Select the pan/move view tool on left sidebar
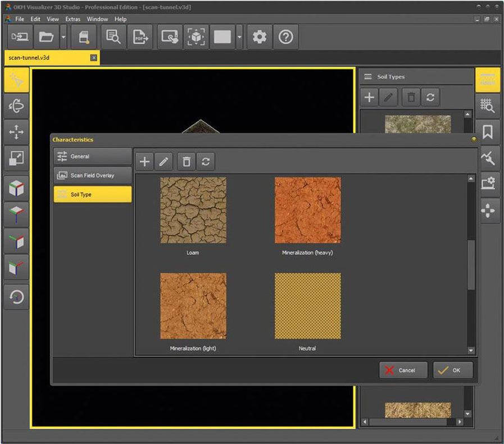The width and height of the screenshot is (504, 444). [16, 132]
